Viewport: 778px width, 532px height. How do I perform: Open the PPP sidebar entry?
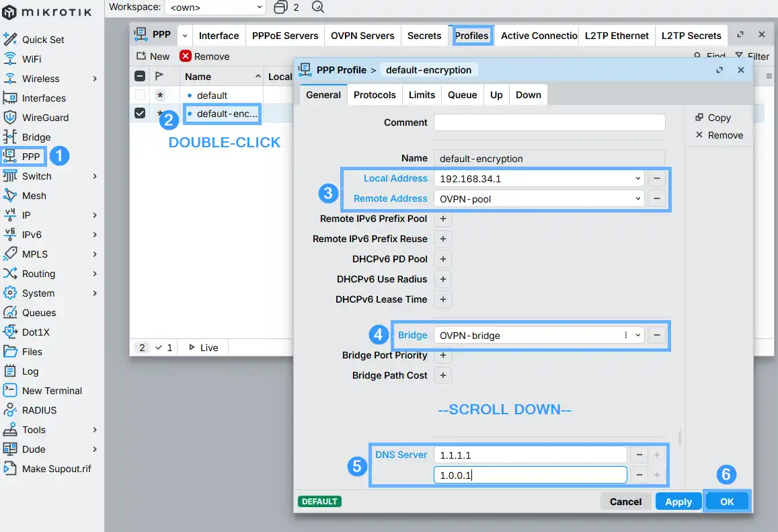pyautogui.click(x=31, y=157)
